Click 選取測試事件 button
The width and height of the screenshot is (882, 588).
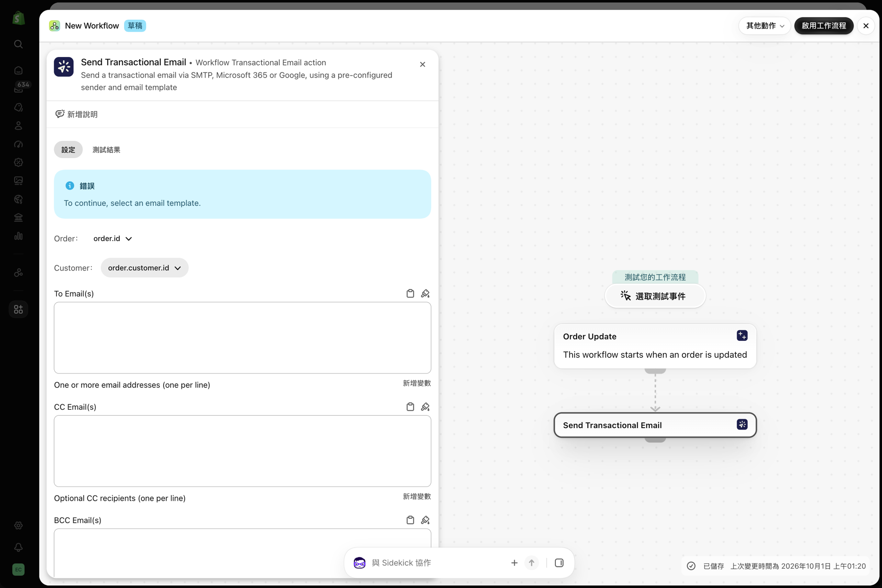point(655,296)
